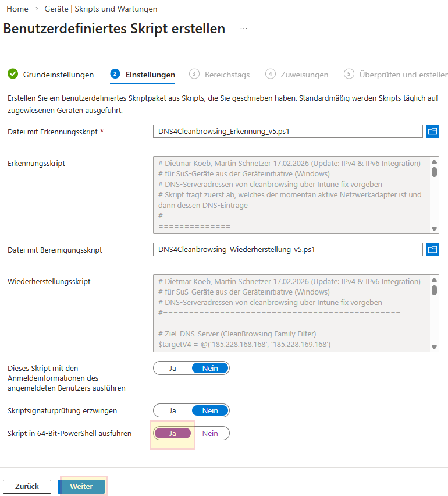448x496 pixels.
Task: Open the ellipsis menu next to the page title
Action: (244, 29)
